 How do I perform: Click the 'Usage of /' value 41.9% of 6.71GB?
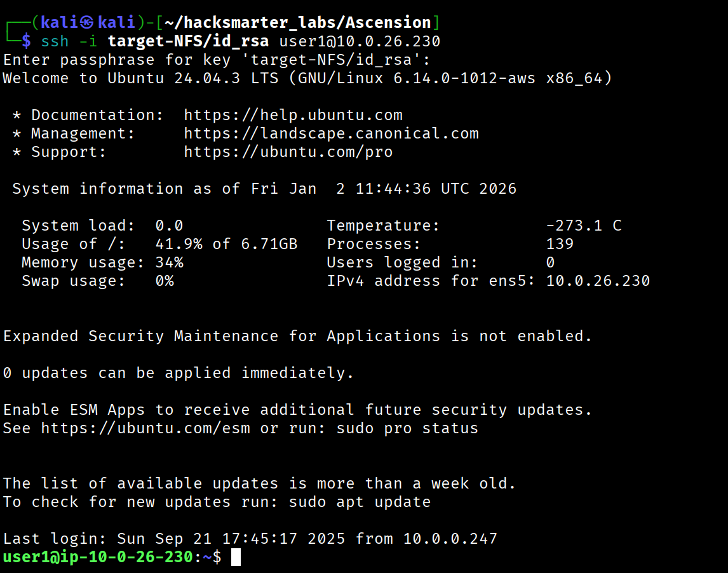pyautogui.click(x=226, y=244)
